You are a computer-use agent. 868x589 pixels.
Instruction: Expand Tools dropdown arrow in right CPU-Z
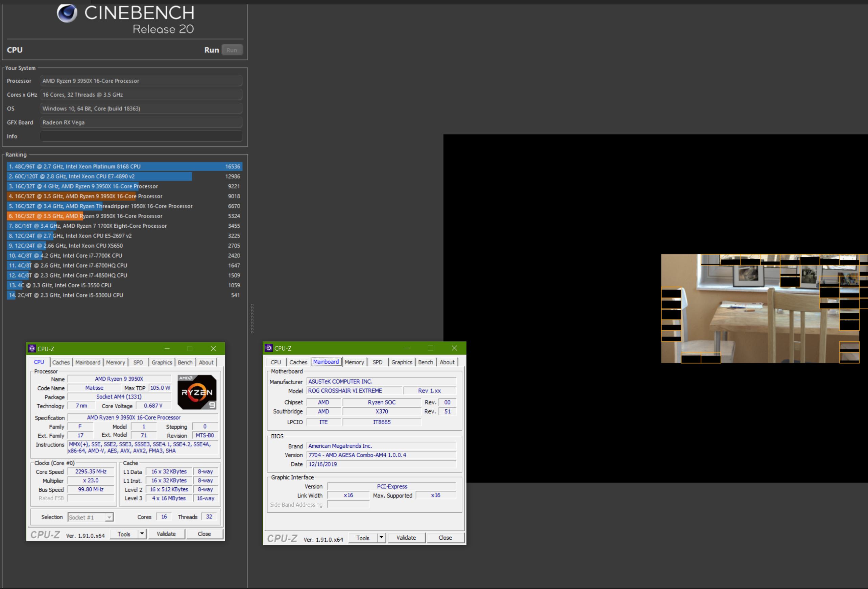click(381, 537)
